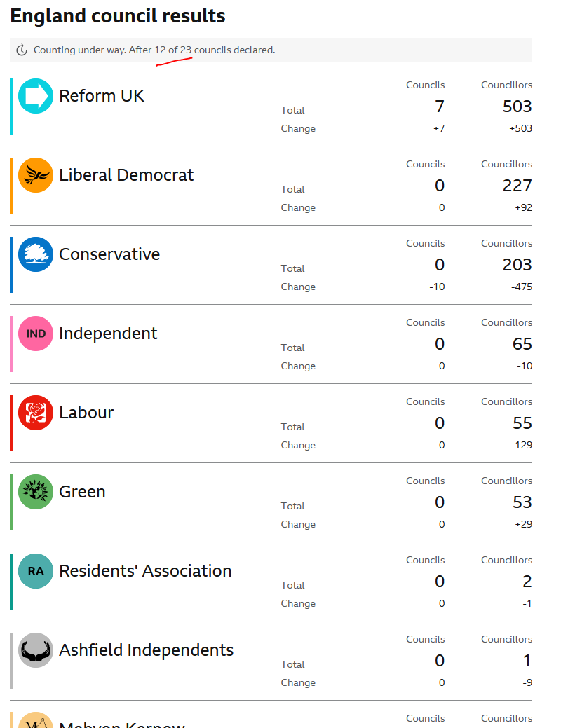
Task: Select the Liberal Democrat party name
Action: [x=126, y=175]
